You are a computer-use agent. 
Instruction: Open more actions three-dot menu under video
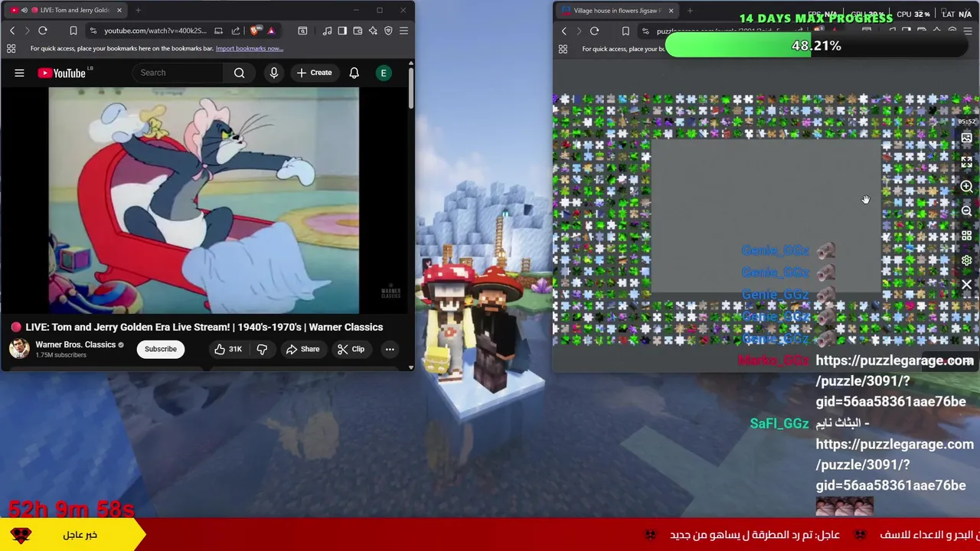(390, 349)
